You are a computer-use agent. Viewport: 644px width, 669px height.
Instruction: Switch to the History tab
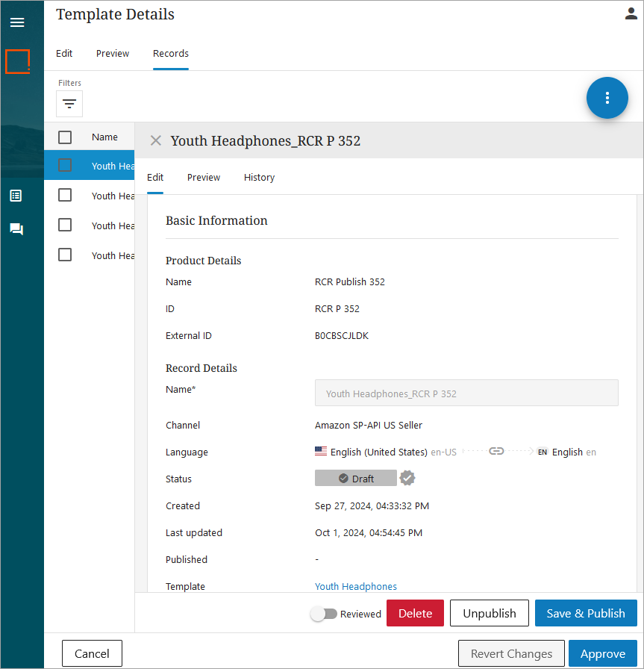(259, 178)
